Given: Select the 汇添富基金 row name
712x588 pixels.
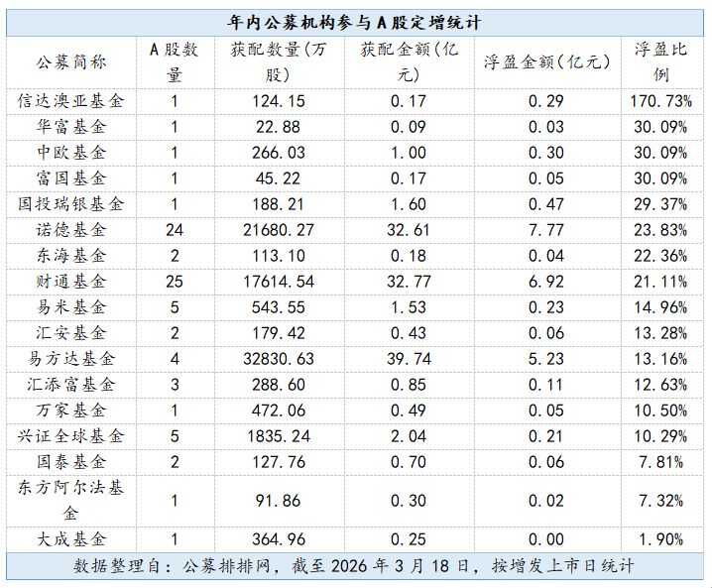Looking at the screenshot, I should coord(70,386).
